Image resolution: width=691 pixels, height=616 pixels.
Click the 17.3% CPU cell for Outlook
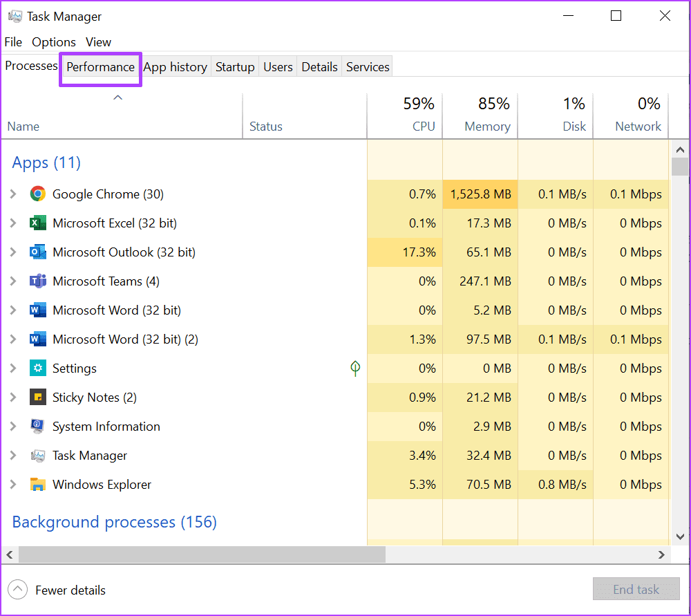[404, 252]
